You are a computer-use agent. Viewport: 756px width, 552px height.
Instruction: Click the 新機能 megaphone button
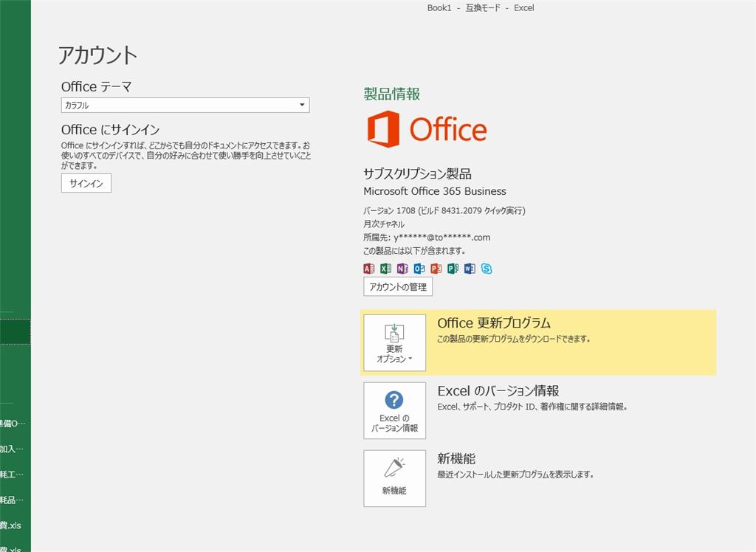click(394, 478)
